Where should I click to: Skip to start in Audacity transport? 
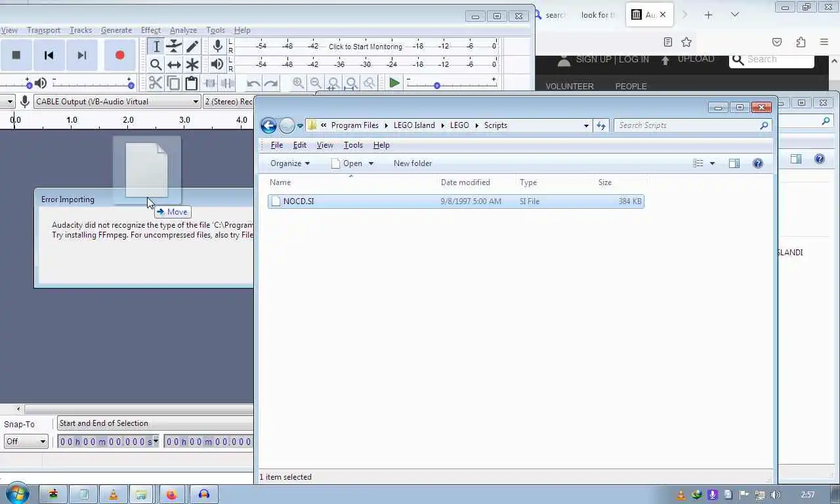point(49,56)
